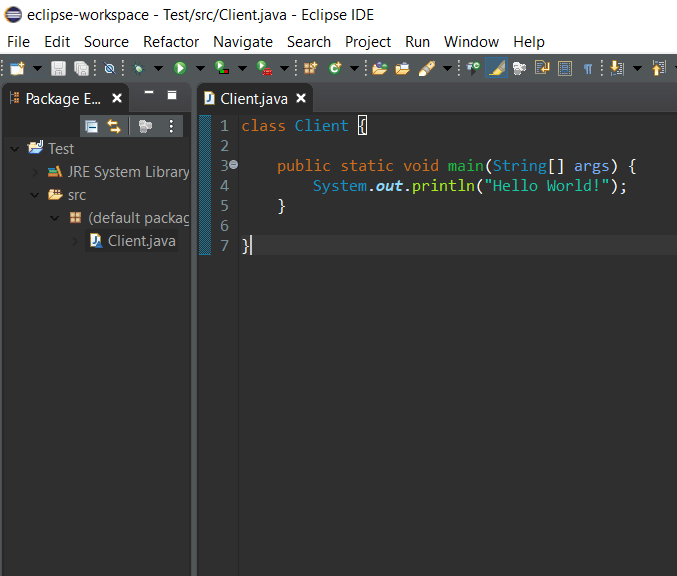This screenshot has height=576, width=677.
Task: Click the Open Task folder icon
Action: 402,68
